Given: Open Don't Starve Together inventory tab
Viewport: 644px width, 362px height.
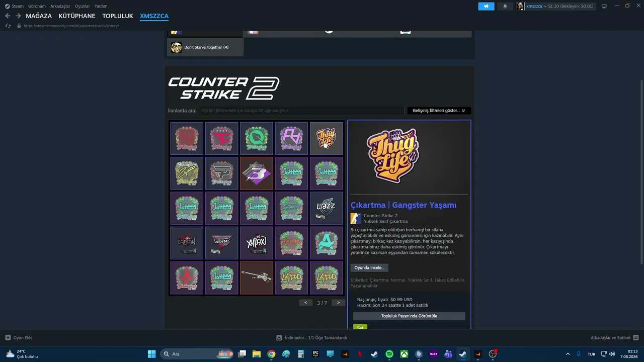Looking at the screenshot, I should [205, 47].
